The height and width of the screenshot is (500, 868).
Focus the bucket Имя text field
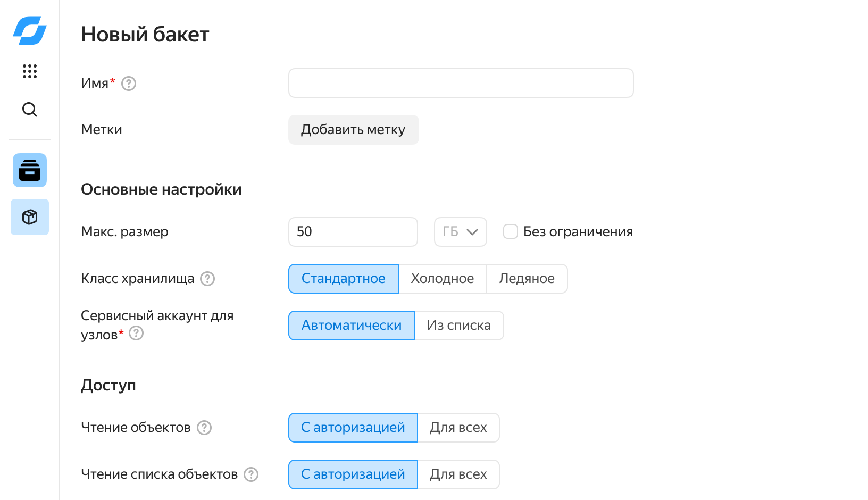461,83
